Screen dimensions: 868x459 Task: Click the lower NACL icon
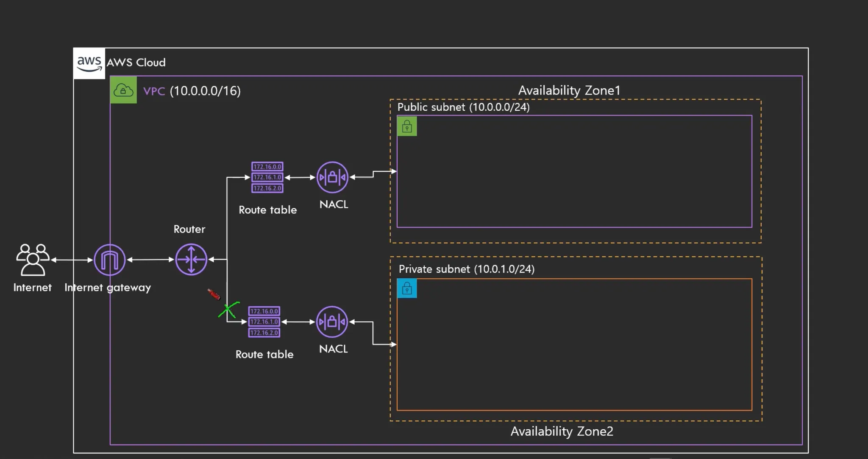tap(332, 322)
